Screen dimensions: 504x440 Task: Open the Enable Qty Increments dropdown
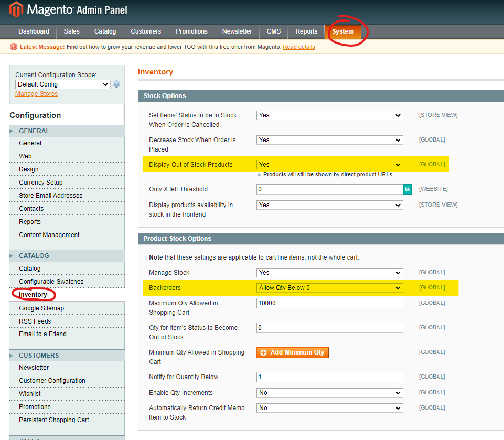[x=329, y=393]
